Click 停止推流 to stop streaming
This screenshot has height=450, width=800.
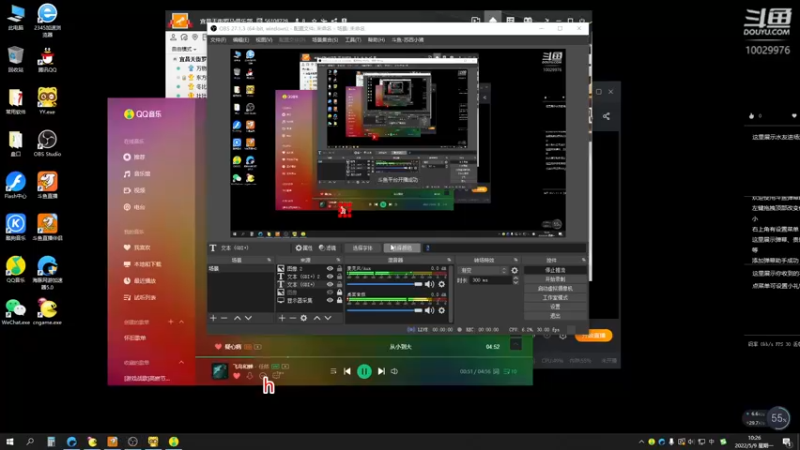[555, 270]
